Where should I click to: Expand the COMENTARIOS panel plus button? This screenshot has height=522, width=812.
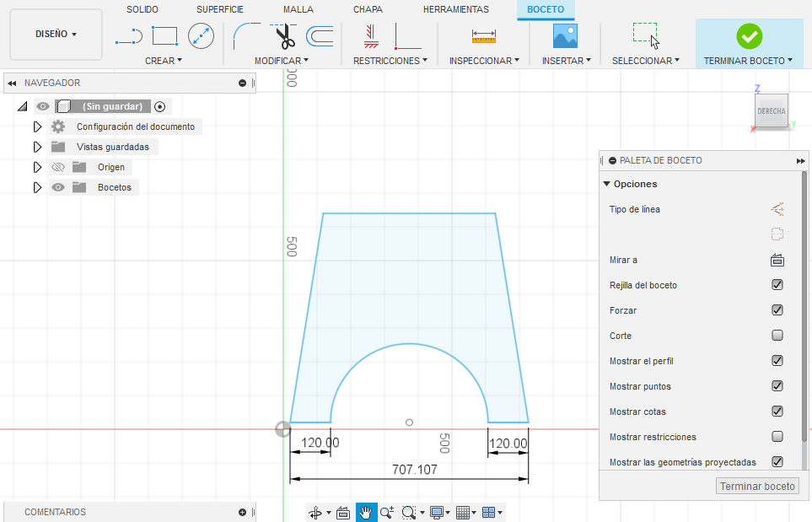click(242, 512)
